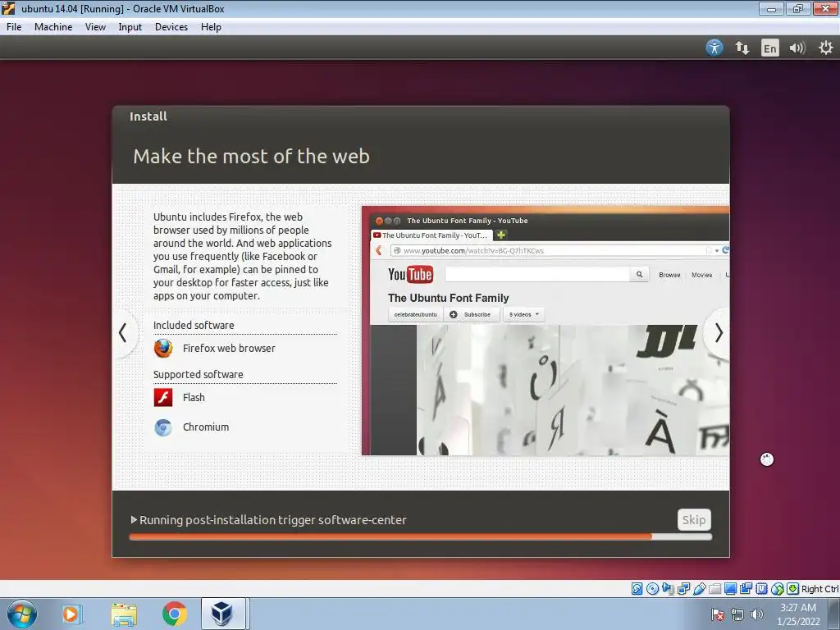Image resolution: width=840 pixels, height=630 pixels.
Task: Click the 'Included software' heading
Action: pyautogui.click(x=194, y=325)
